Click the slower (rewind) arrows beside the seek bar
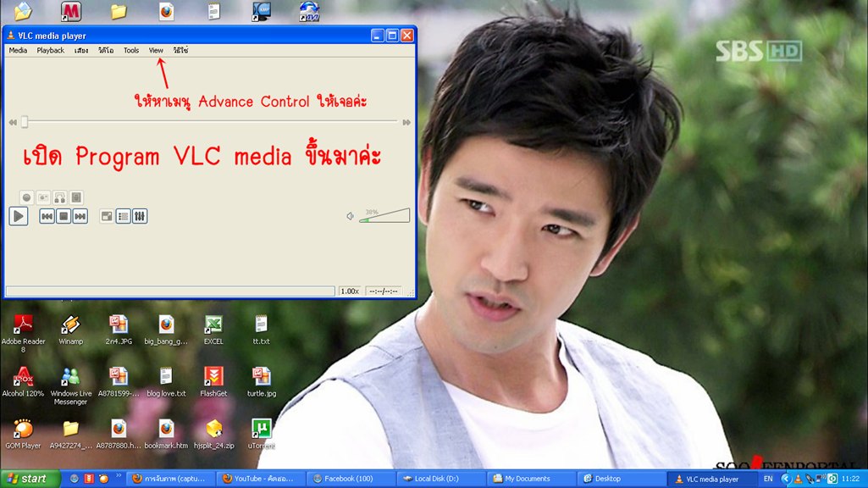The image size is (868, 488). point(13,122)
